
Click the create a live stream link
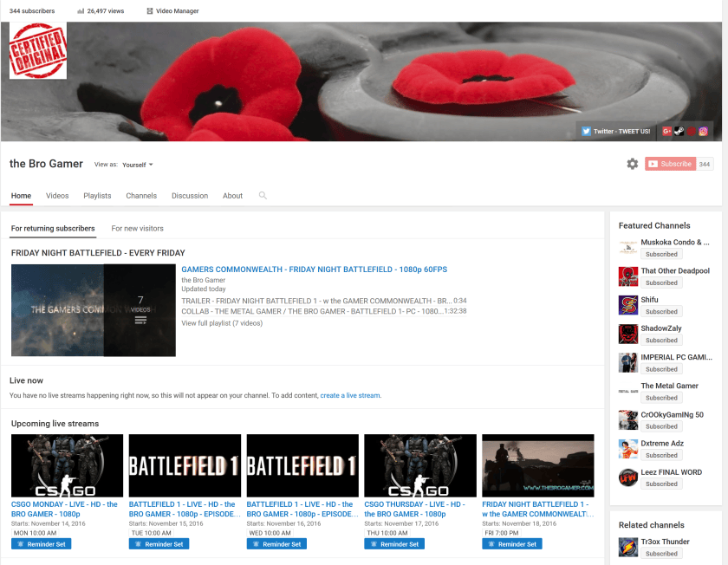point(350,395)
